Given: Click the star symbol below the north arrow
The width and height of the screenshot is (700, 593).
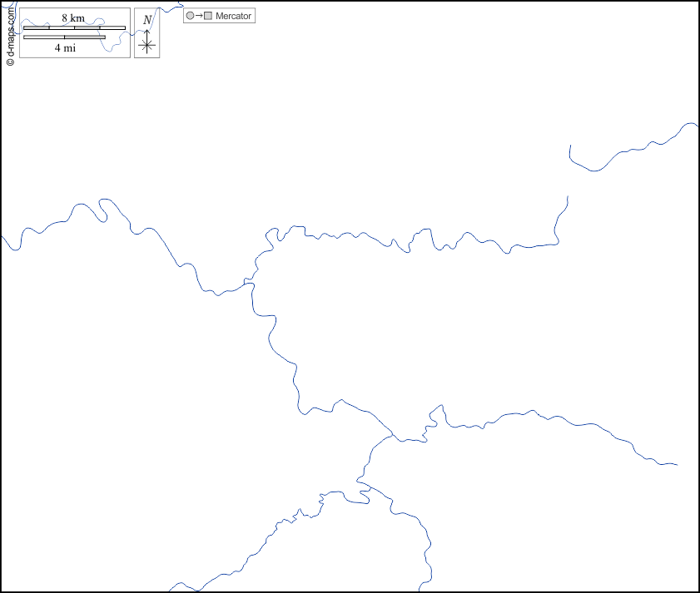Looking at the screenshot, I should 146,46.
